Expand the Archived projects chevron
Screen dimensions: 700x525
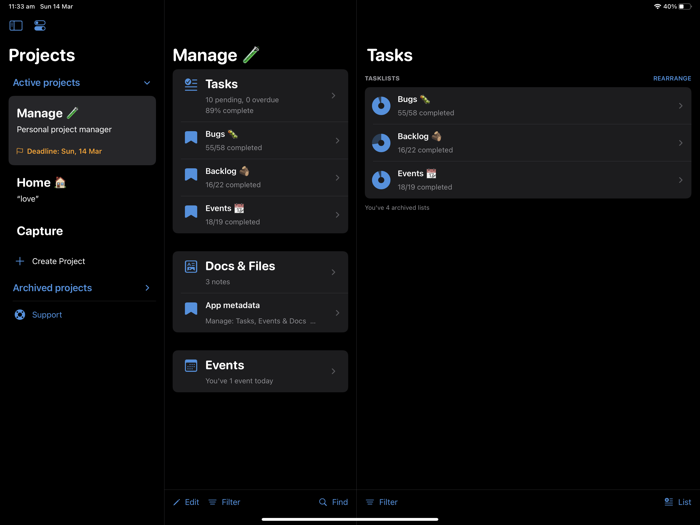(x=147, y=288)
